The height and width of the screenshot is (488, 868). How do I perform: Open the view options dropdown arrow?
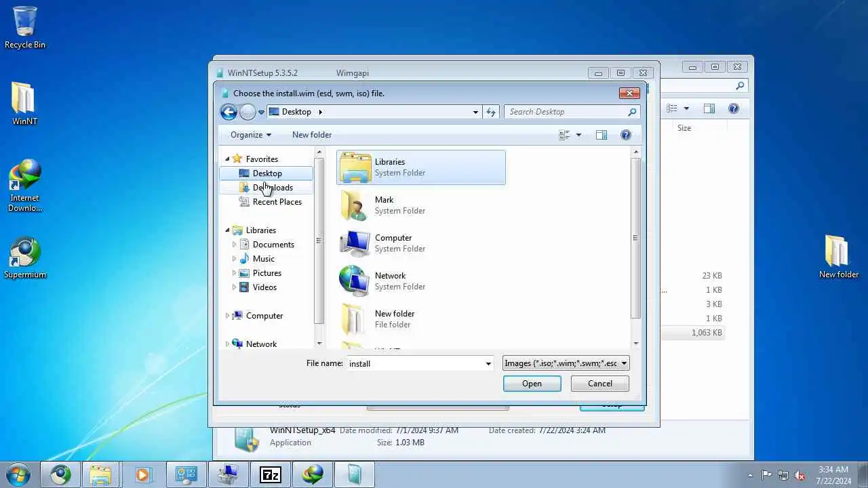578,135
